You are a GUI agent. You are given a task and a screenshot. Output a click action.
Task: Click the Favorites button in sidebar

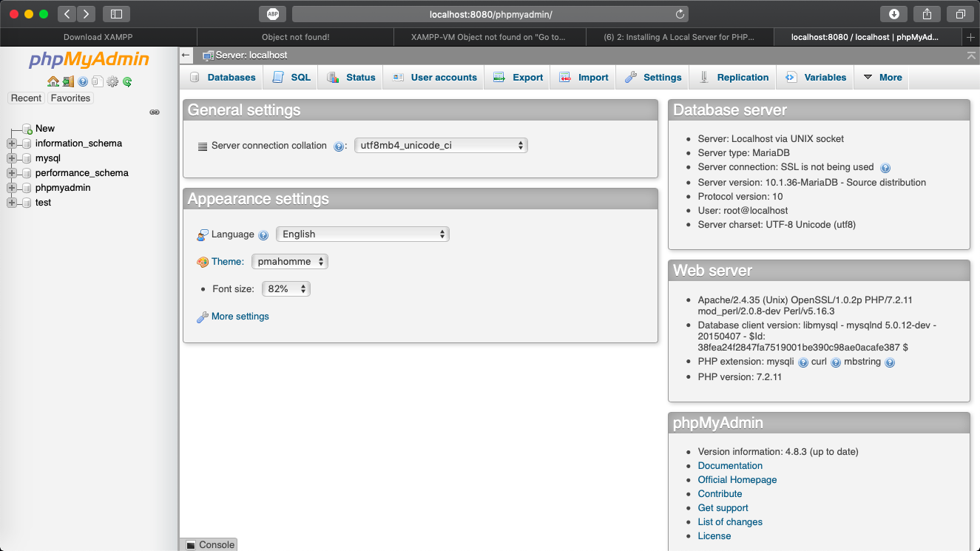(x=70, y=98)
